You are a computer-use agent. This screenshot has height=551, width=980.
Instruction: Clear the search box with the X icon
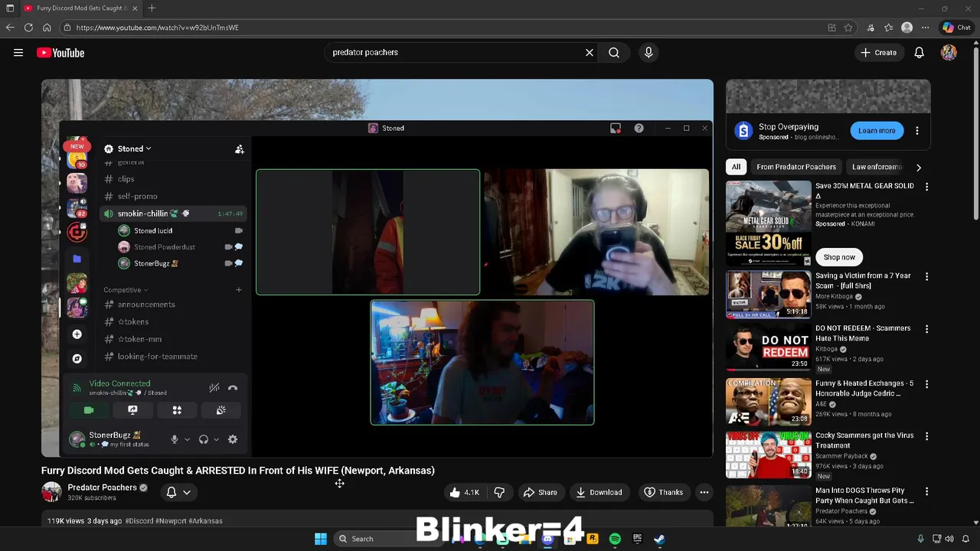590,53
